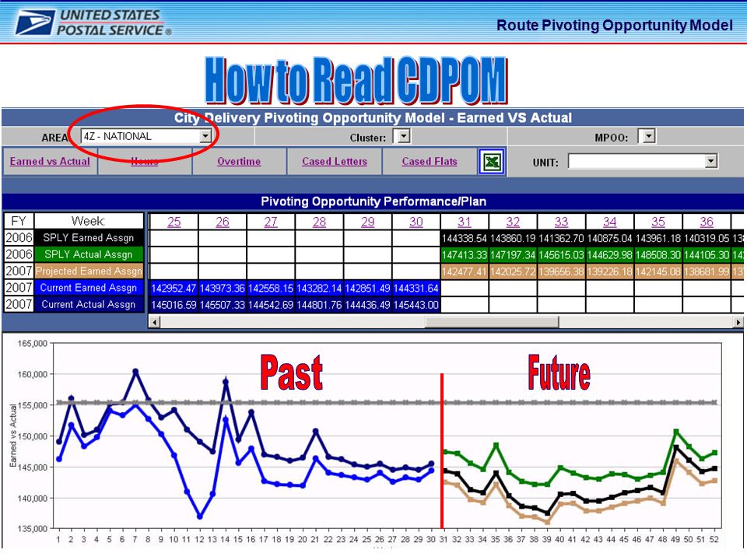This screenshot has width=747, height=560.
Task: Click cell value 144338.54
Action: tap(465, 238)
